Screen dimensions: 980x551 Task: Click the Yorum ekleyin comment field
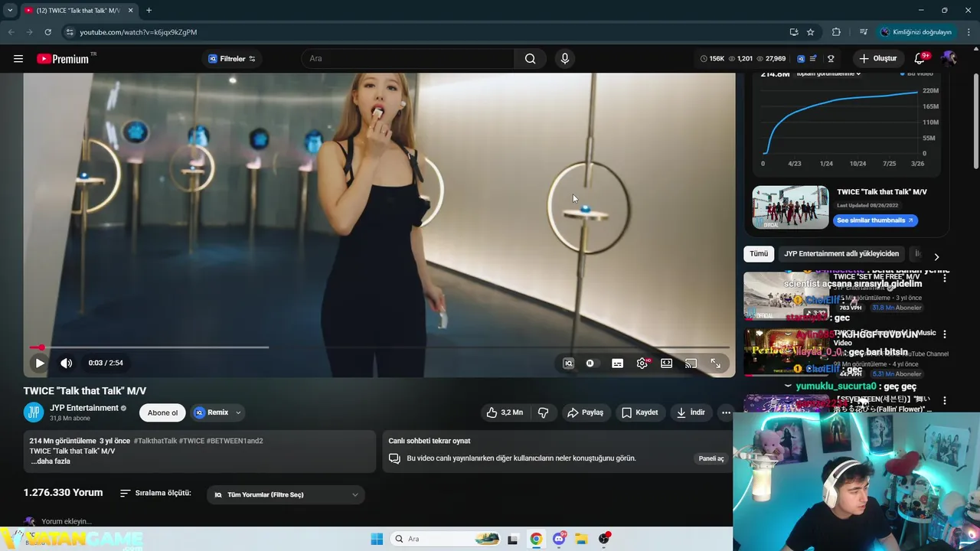tap(67, 521)
